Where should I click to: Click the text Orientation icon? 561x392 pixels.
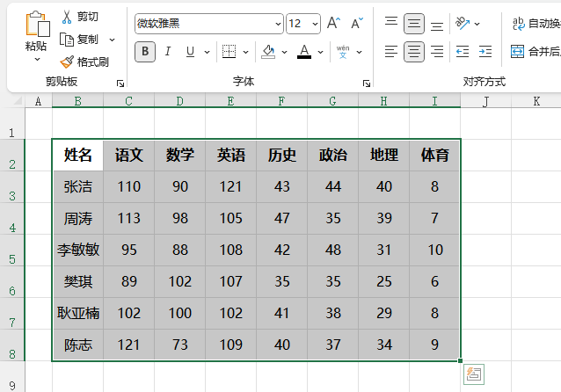coord(463,24)
